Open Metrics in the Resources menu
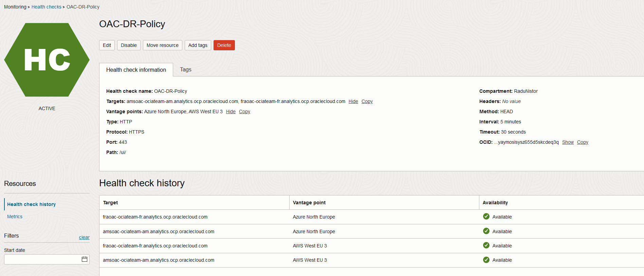 (x=15, y=217)
